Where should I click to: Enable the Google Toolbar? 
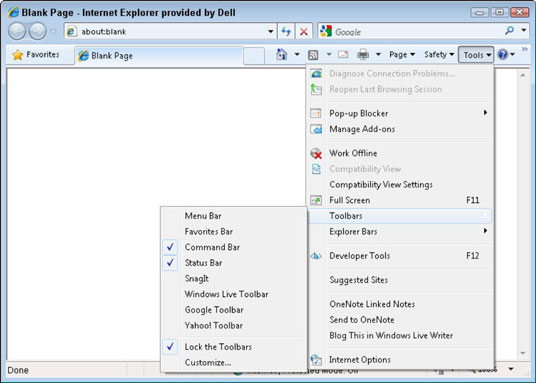234,310
